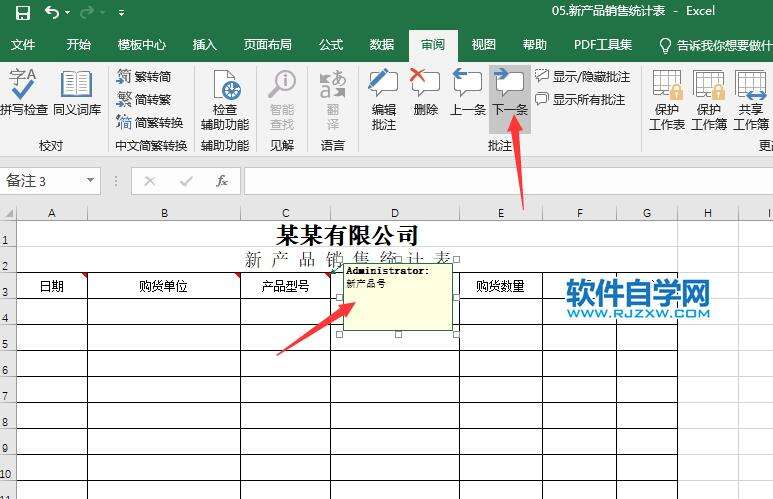This screenshot has height=499, width=773.
Task: Click into the formula bar
Action: 508,181
